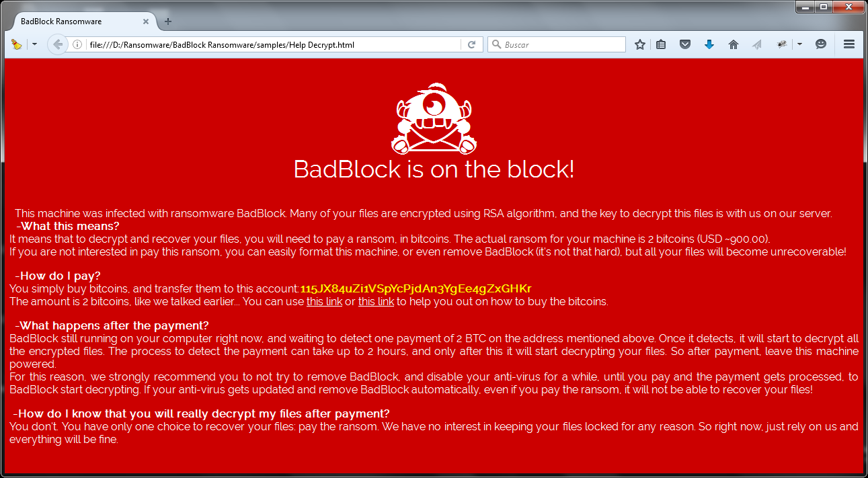Click the second "this link" hyperlink
Screen dimensions: 868x478
376,301
